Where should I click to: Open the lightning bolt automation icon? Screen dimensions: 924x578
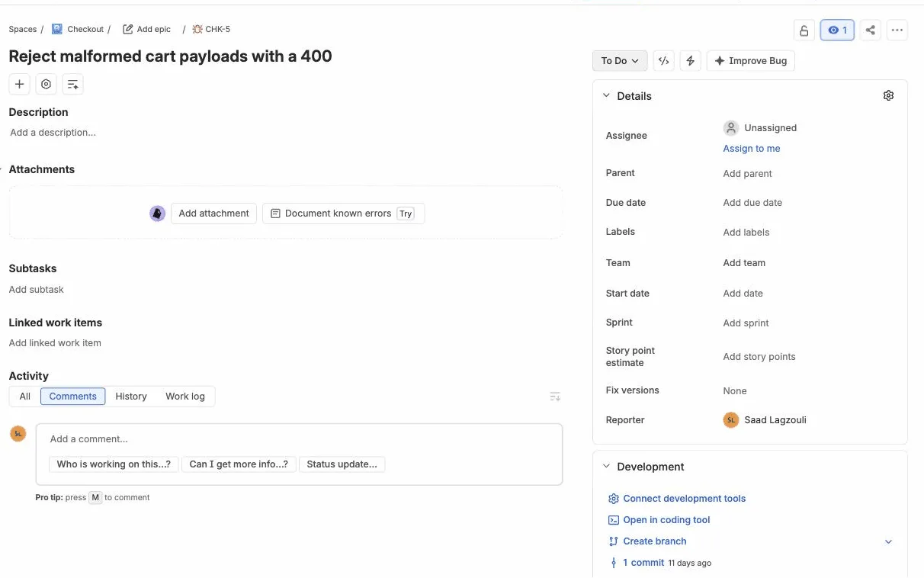point(691,61)
